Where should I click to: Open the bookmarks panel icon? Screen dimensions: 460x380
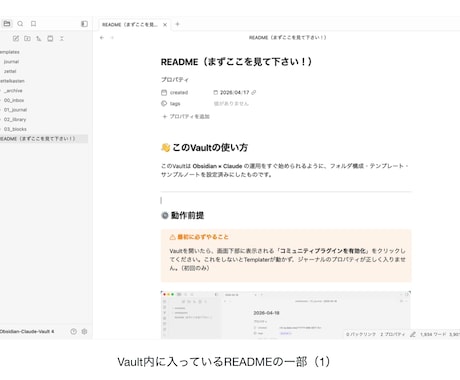click(33, 24)
